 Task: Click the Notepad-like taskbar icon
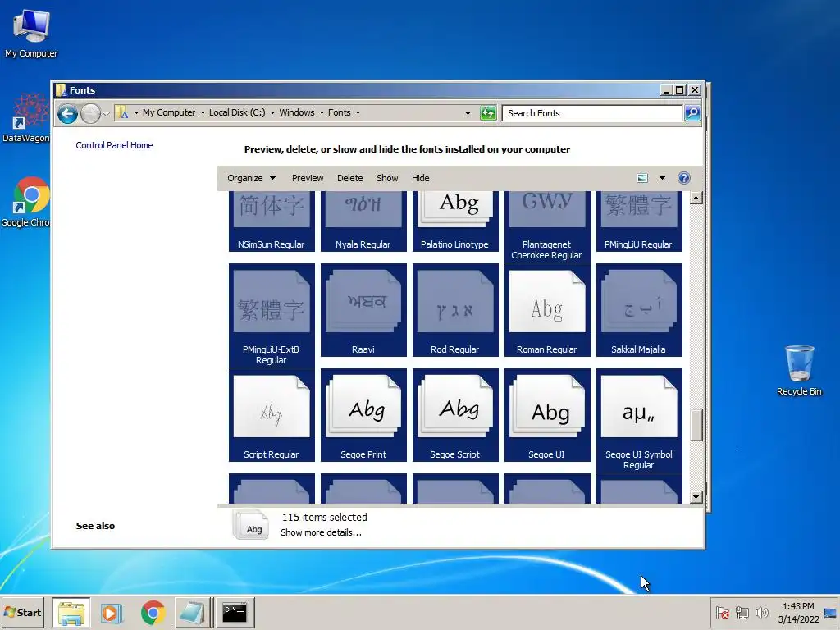192,612
